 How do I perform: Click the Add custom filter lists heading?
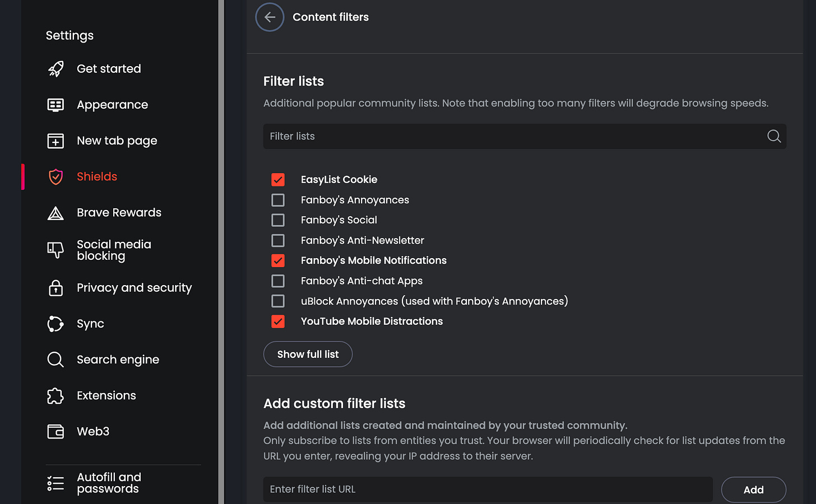[334, 404]
